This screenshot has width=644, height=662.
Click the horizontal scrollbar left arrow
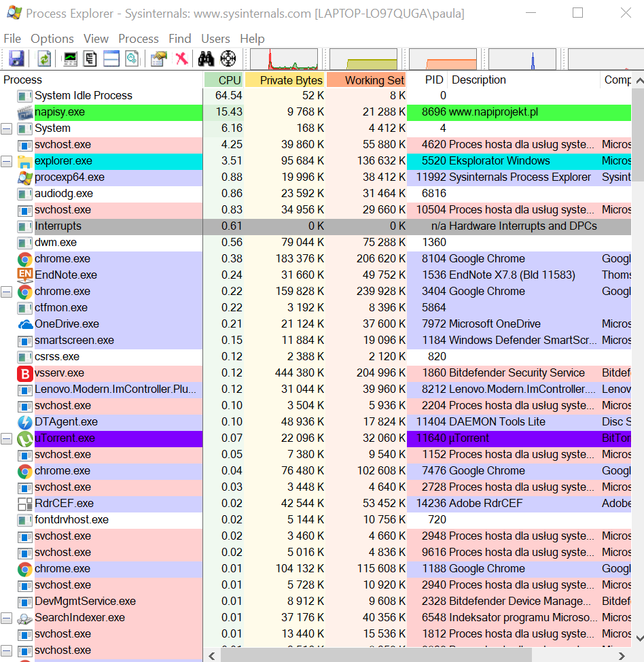pyautogui.click(x=212, y=656)
